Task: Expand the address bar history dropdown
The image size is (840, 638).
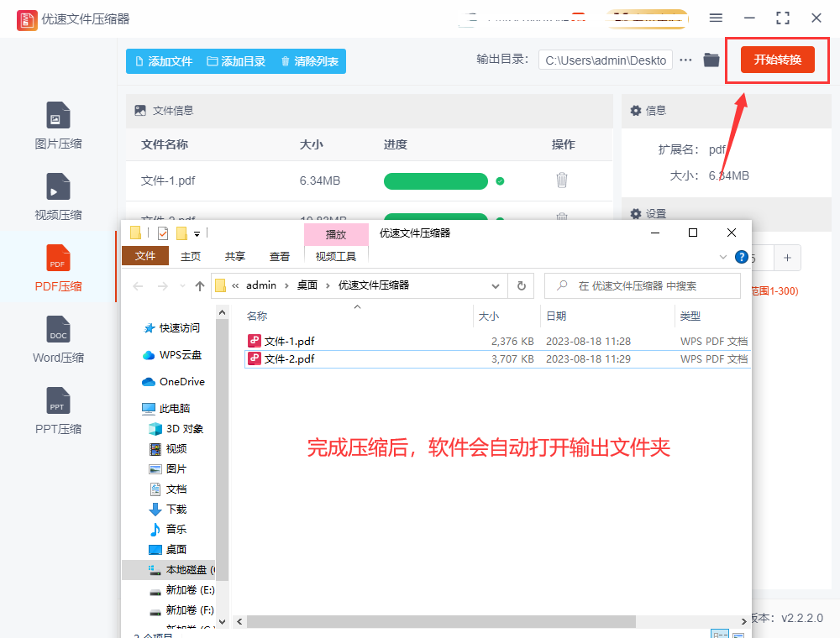Action: click(x=496, y=286)
